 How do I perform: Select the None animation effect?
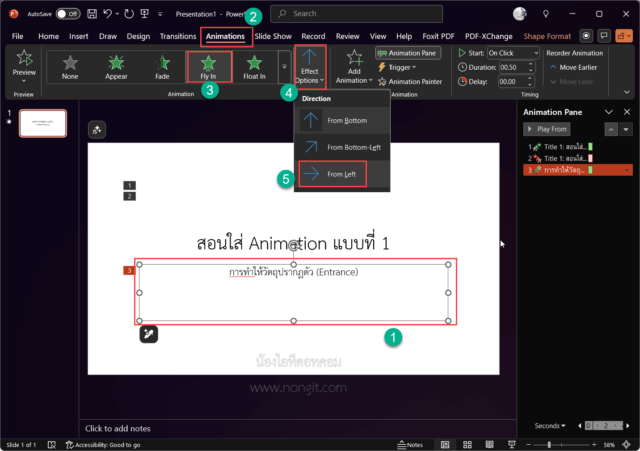point(70,67)
